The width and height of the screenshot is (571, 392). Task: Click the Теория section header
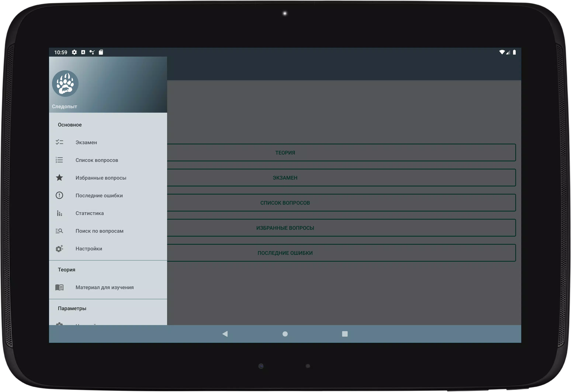67,270
